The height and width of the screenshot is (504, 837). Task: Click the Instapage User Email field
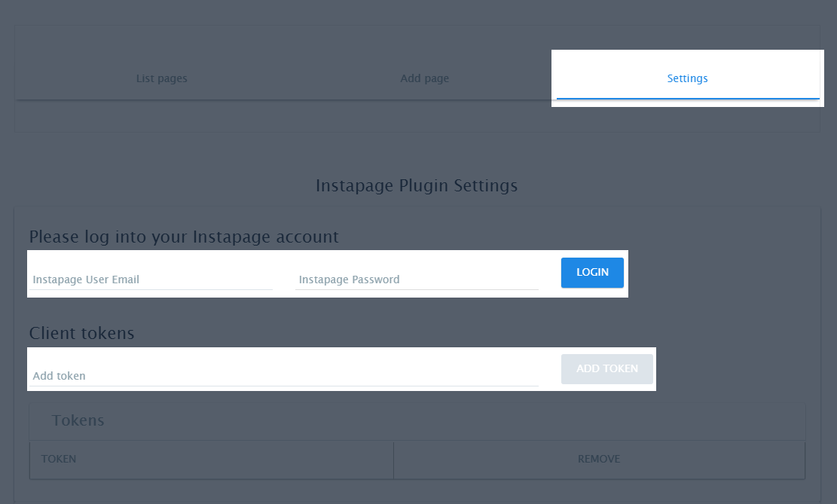tap(151, 279)
